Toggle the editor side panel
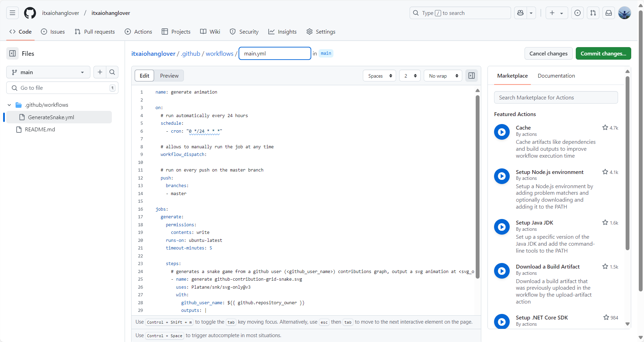 [x=471, y=76]
